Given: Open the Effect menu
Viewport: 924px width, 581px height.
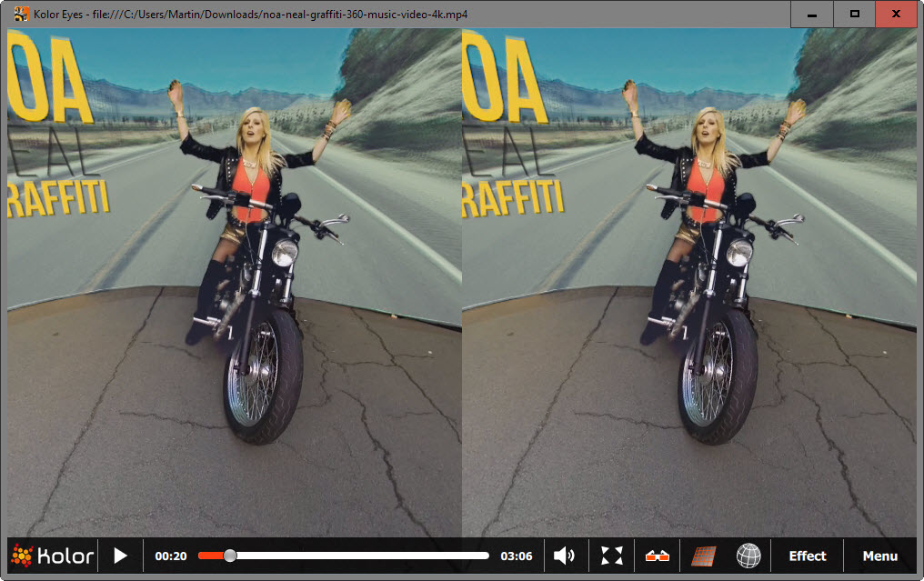Looking at the screenshot, I should [808, 556].
